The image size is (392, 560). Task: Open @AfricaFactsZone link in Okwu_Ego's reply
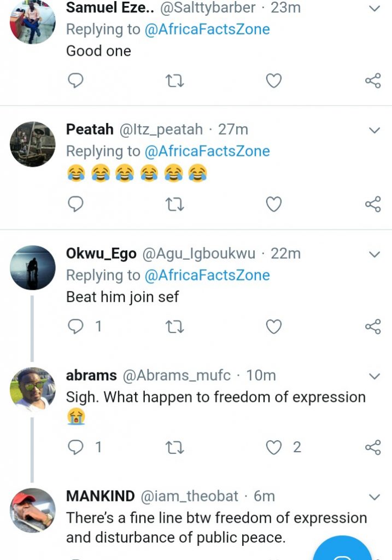pos(207,275)
